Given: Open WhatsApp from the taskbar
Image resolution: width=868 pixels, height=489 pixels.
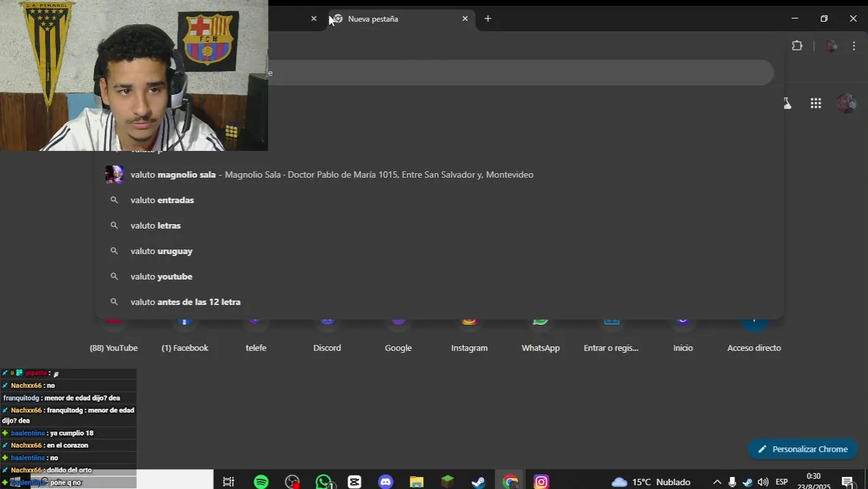Looking at the screenshot, I should coord(324,482).
